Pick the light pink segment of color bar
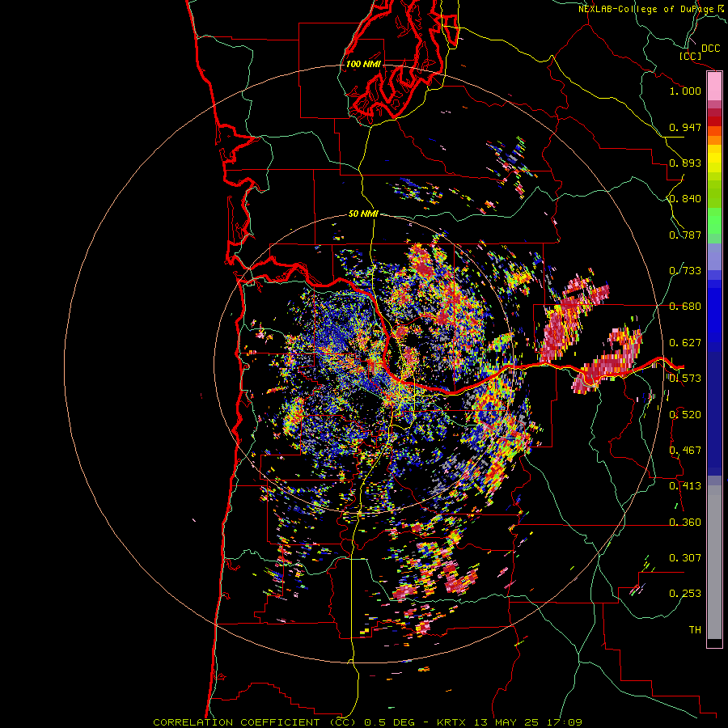This screenshot has height=728, width=728. coord(714,87)
